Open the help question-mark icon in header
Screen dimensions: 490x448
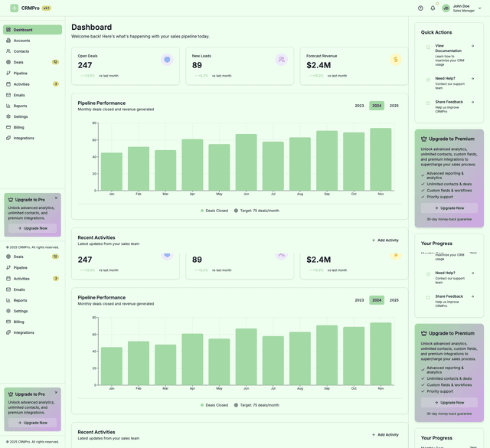pyautogui.click(x=420, y=8)
